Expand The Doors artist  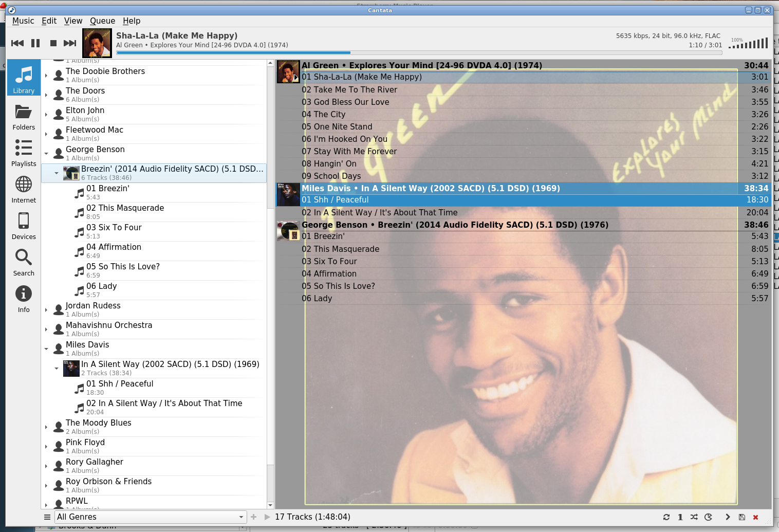46,95
